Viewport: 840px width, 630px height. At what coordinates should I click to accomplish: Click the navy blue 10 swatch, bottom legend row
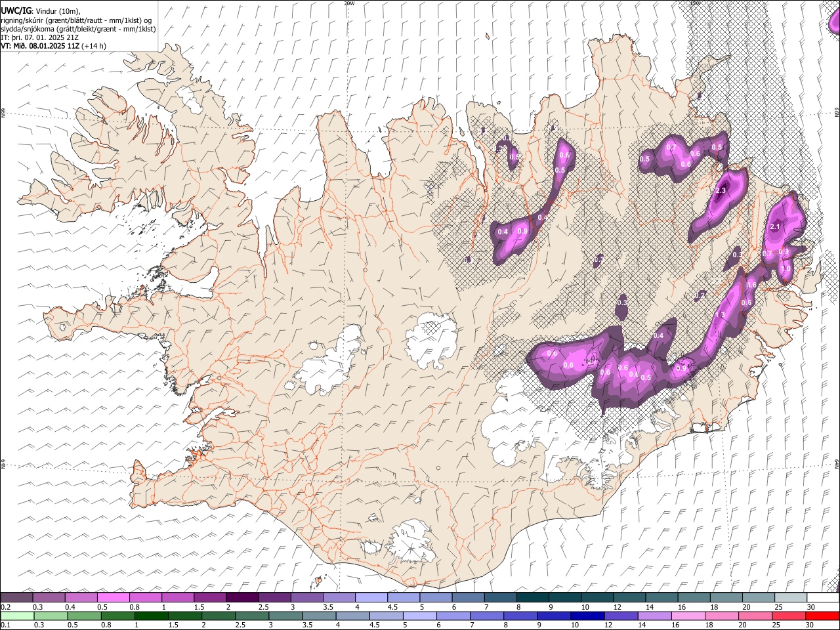tap(587, 616)
